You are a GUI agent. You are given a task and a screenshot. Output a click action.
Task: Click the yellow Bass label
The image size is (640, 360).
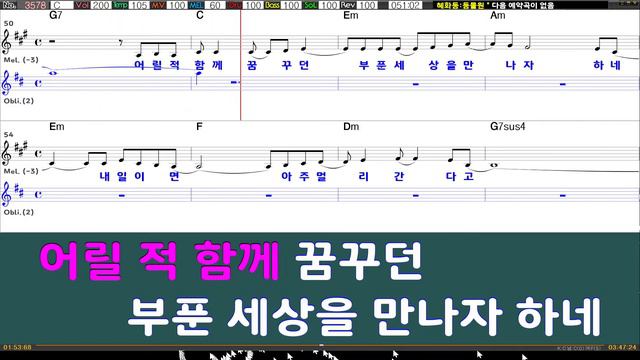coord(272,5)
